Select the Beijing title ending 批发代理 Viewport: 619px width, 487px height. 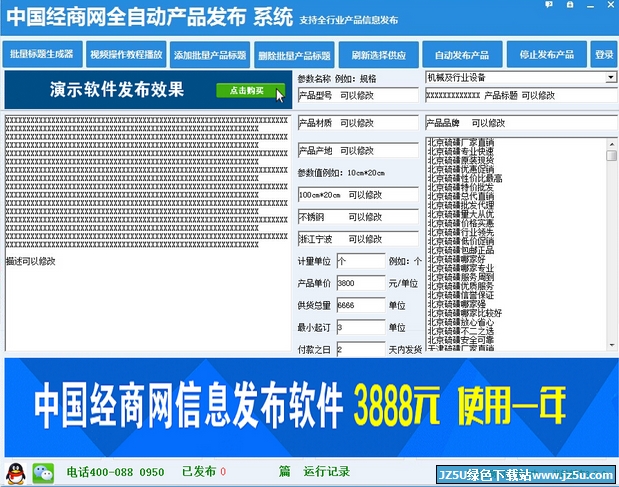tap(461, 205)
